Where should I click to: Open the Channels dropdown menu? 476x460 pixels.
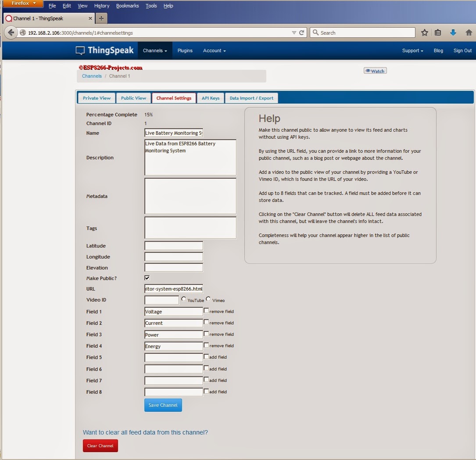coord(155,50)
